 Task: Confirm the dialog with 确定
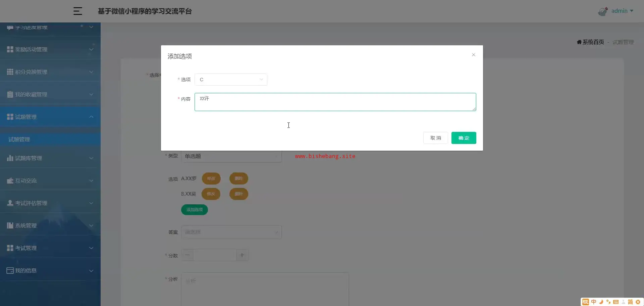[x=464, y=138]
